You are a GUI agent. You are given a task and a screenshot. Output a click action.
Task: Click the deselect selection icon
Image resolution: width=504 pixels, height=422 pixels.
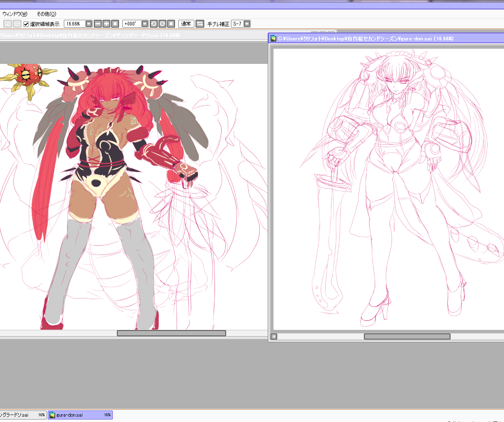pos(7,24)
